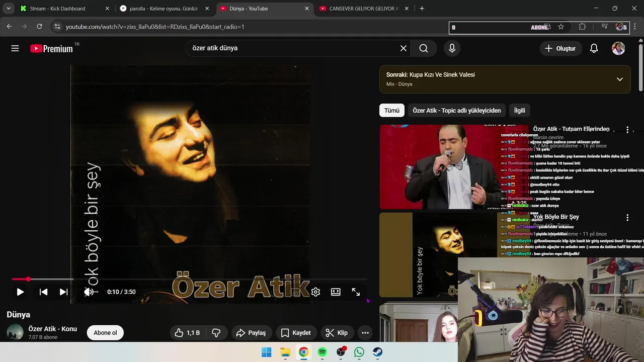Switch to the CANSEVER GELİYOR tab

(364, 9)
